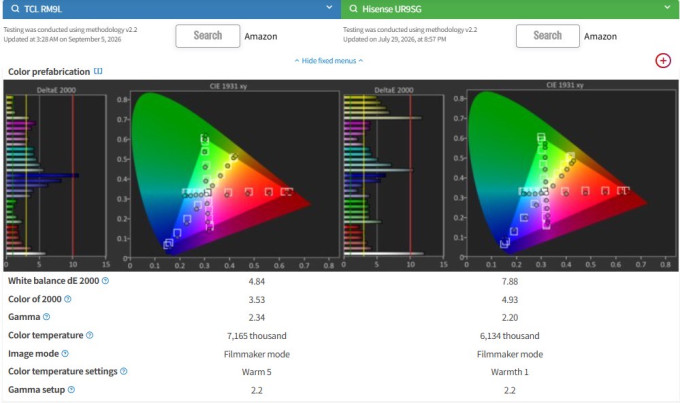Open help icon next to Gamma
This screenshot has height=403, width=680.
click(x=46, y=317)
